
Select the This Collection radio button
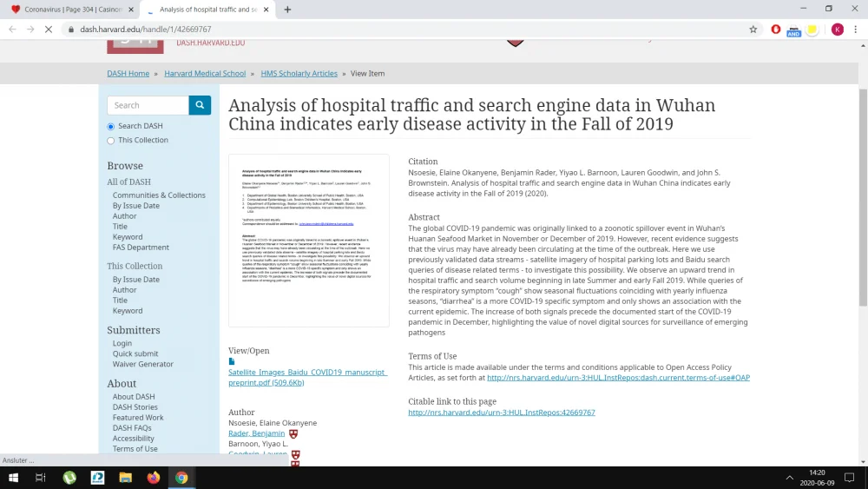point(111,141)
